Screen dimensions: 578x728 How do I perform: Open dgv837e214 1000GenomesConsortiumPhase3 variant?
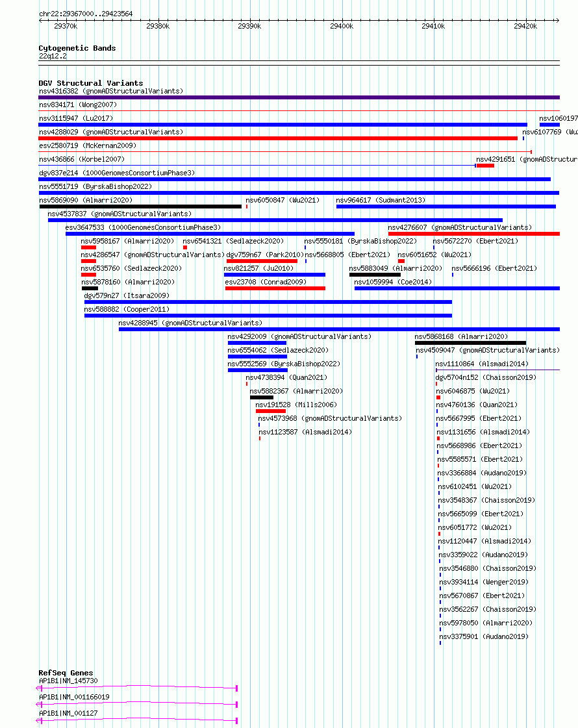(117, 173)
